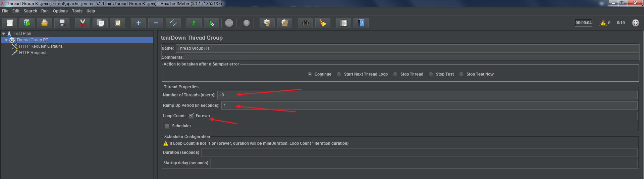Click the New test plan icon
Screen dimensions: 644x179
click(x=10, y=23)
